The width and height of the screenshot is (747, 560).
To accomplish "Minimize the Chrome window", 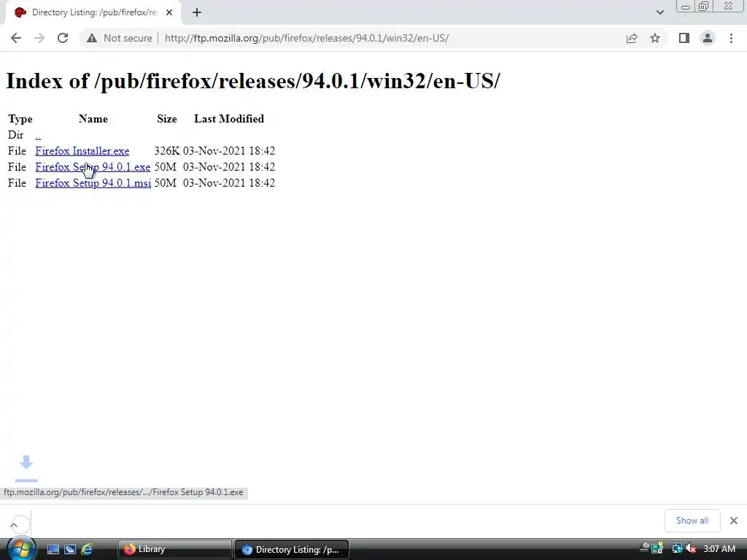I will point(686,7).
